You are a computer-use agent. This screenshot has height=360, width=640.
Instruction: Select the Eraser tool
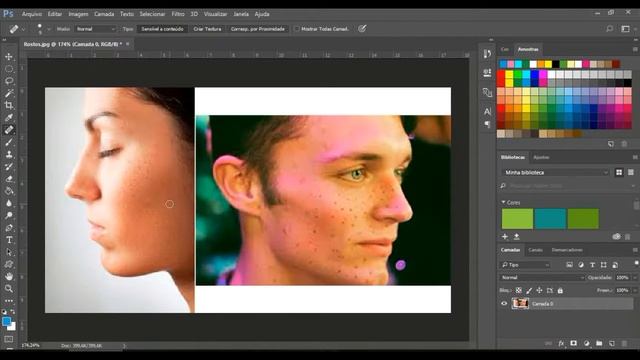pos(9,179)
